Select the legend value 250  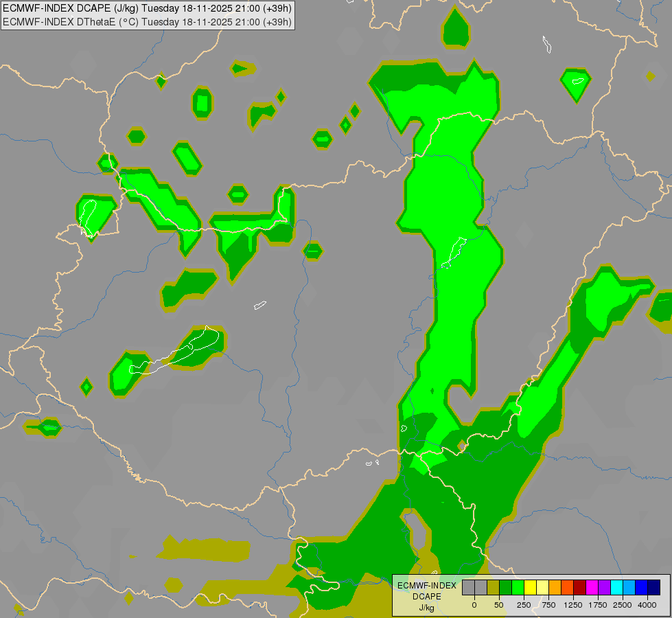point(524,605)
